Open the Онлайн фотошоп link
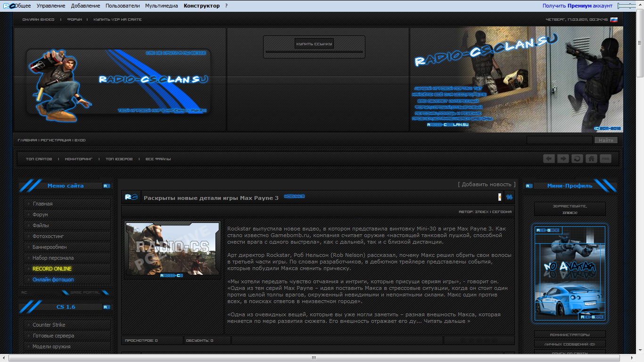This screenshot has height=362, width=644. pyautogui.click(x=53, y=280)
